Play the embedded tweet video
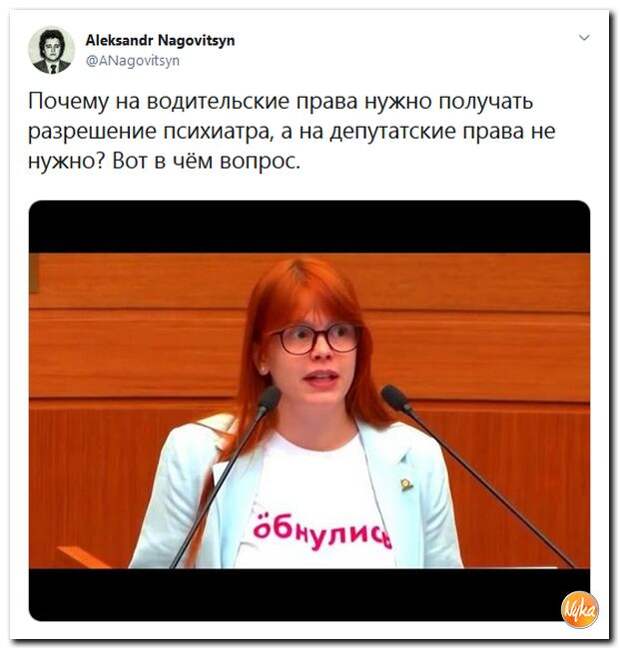The width and height of the screenshot is (620, 650). 309,410
